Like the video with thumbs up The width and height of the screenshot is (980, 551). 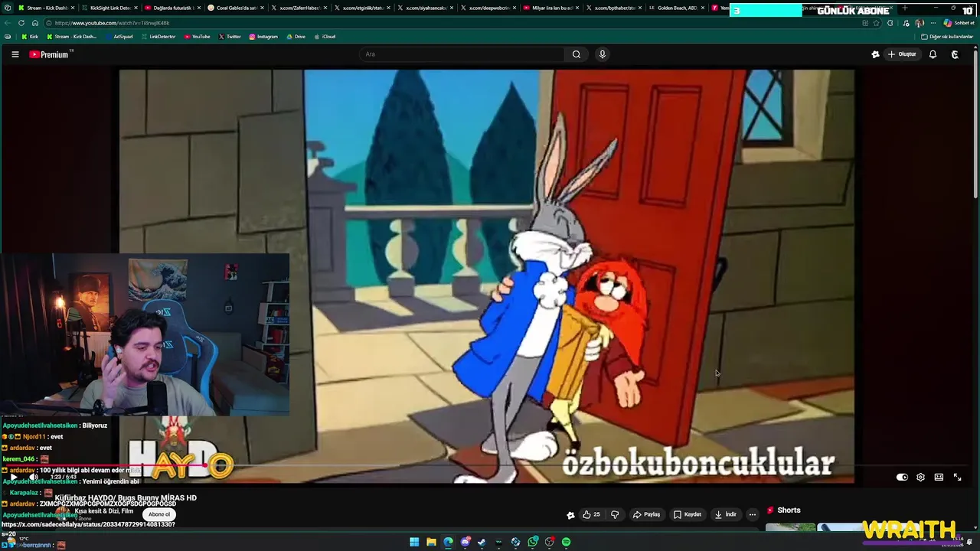[591, 514]
